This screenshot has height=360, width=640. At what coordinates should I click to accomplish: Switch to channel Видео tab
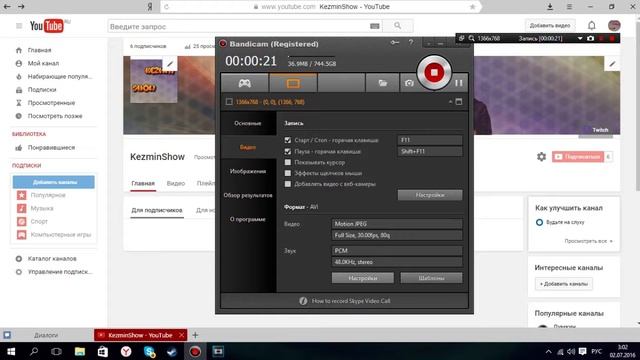176,184
